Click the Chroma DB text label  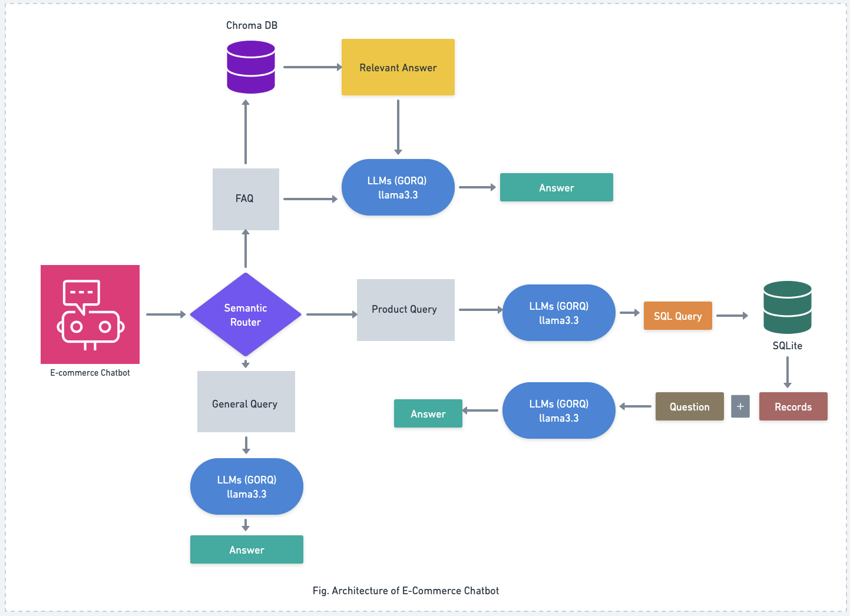point(252,25)
